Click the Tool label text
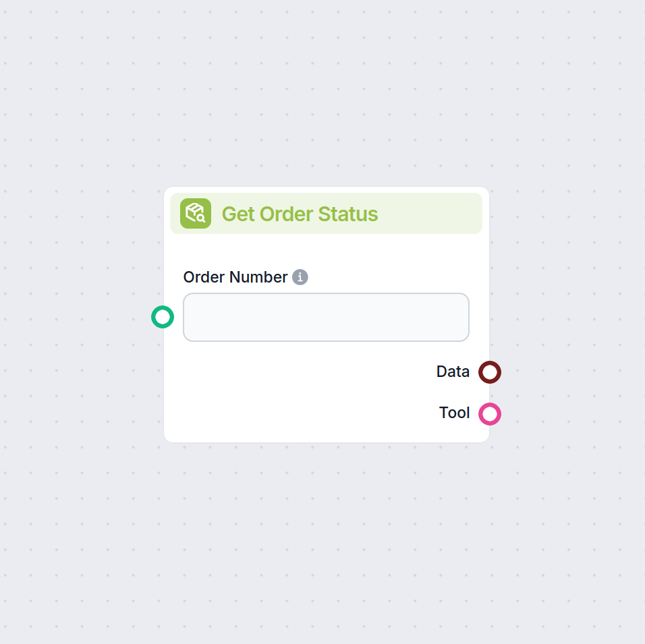This screenshot has width=645, height=644. click(454, 413)
